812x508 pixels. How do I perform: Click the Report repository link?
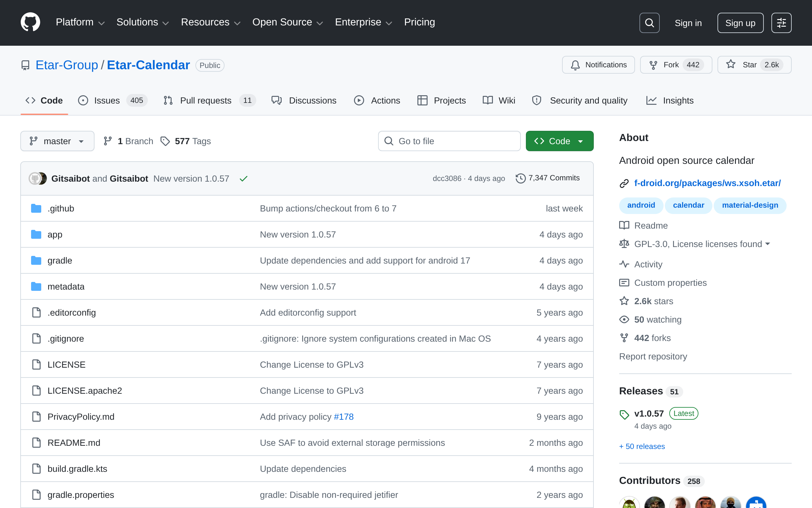click(x=653, y=357)
